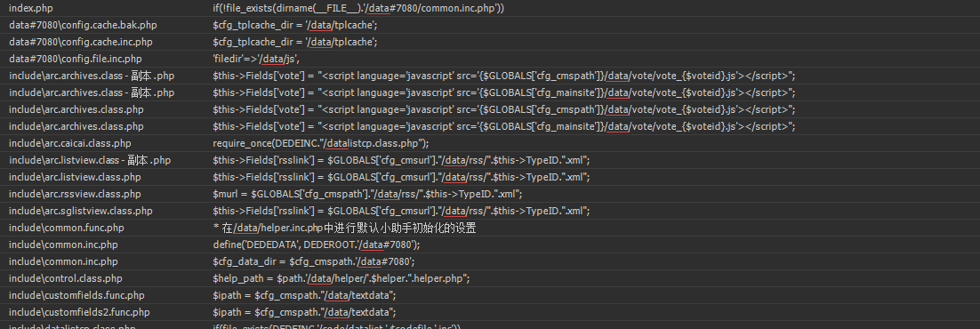The height and width of the screenshot is (329, 980).
Task: Open the config.file.inc.php file name entry
Action: pyautogui.click(x=76, y=59)
